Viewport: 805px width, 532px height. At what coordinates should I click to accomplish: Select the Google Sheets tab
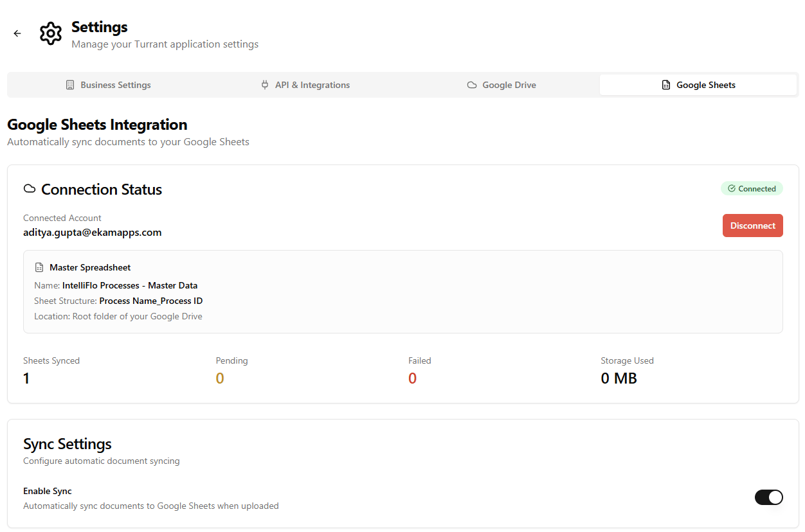click(698, 85)
